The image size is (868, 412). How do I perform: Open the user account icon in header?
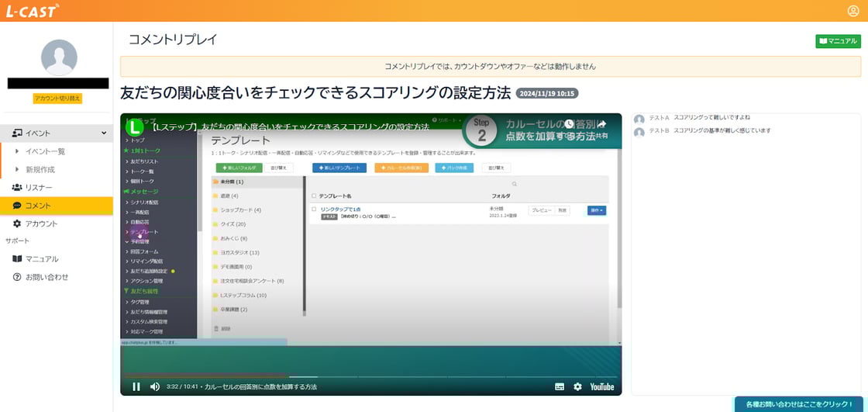pyautogui.click(x=853, y=11)
